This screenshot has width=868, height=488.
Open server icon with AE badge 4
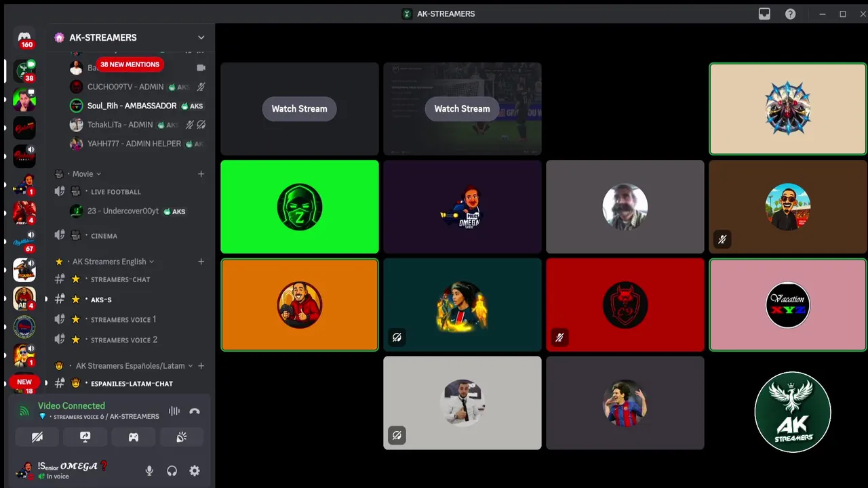click(x=24, y=298)
